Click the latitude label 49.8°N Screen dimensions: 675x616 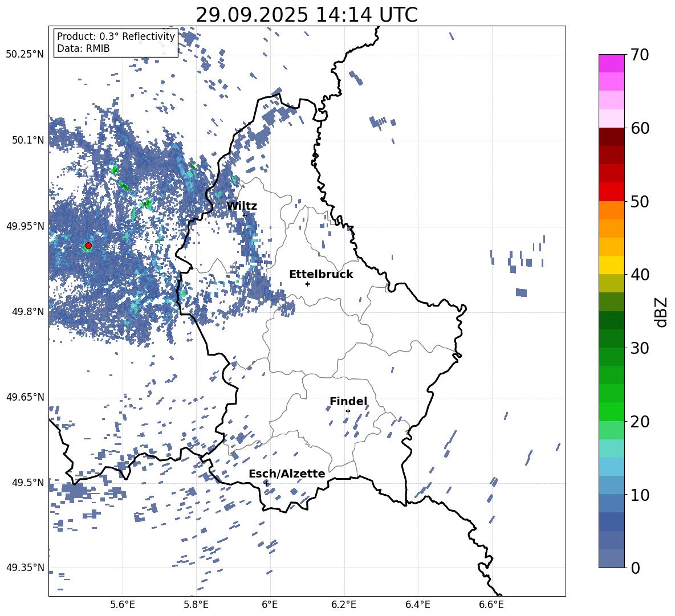coord(27,312)
